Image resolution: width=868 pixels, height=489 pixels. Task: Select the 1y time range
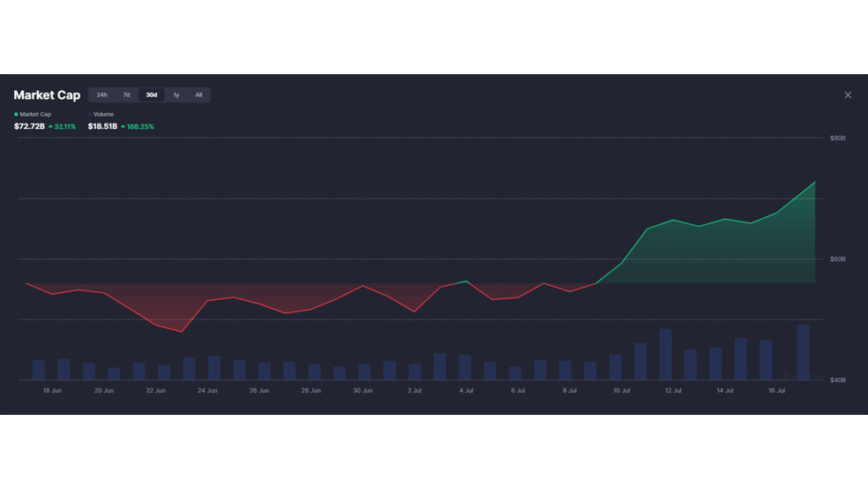click(176, 95)
